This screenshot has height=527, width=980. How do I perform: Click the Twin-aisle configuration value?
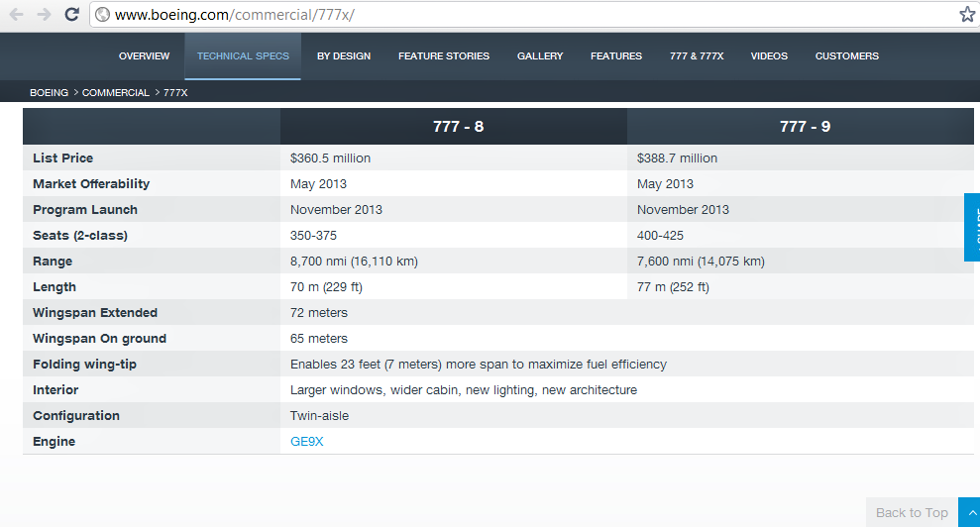(319, 416)
